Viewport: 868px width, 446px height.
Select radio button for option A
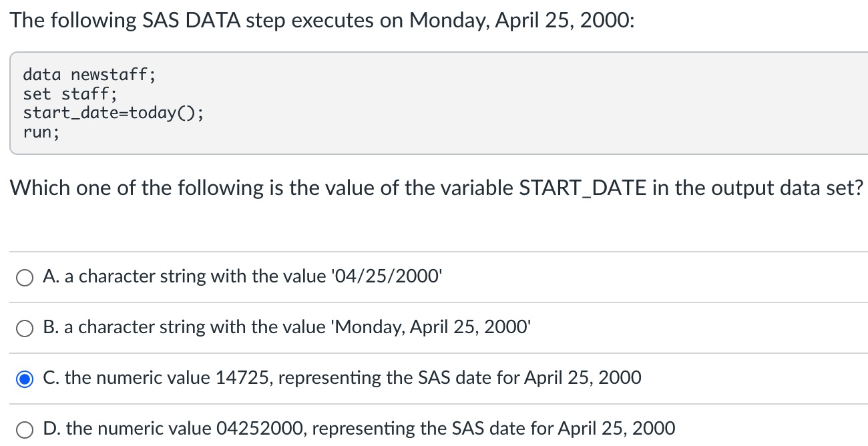pos(25,278)
